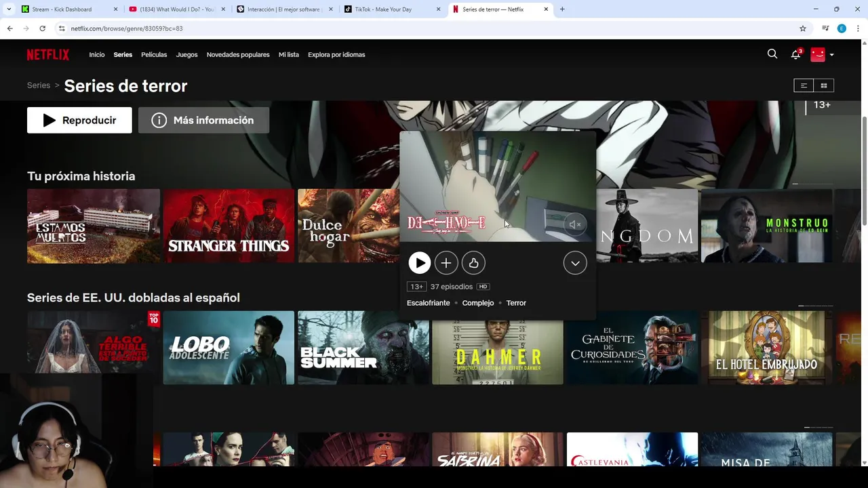Screen dimensions: 868x488
Task: Click the browser back arrow
Action: tap(9, 28)
